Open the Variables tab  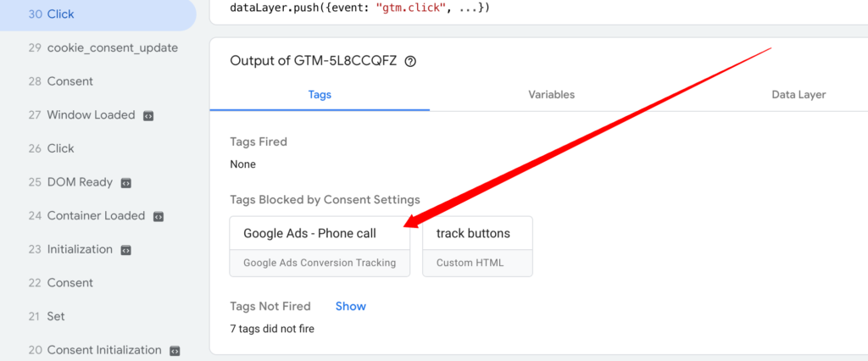551,95
